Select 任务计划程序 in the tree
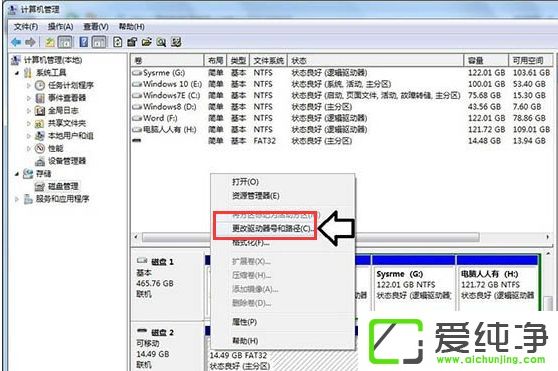This screenshot has height=371, width=558. tap(71, 85)
